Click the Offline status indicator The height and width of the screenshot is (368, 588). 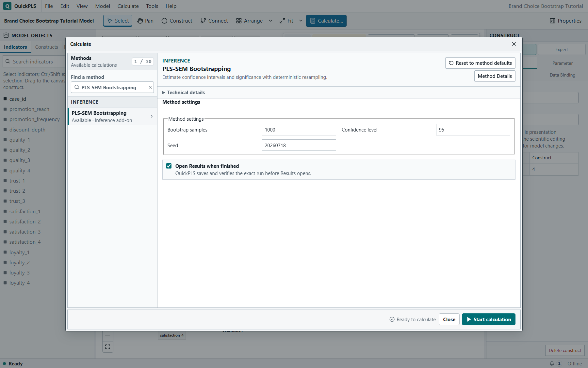(575, 363)
